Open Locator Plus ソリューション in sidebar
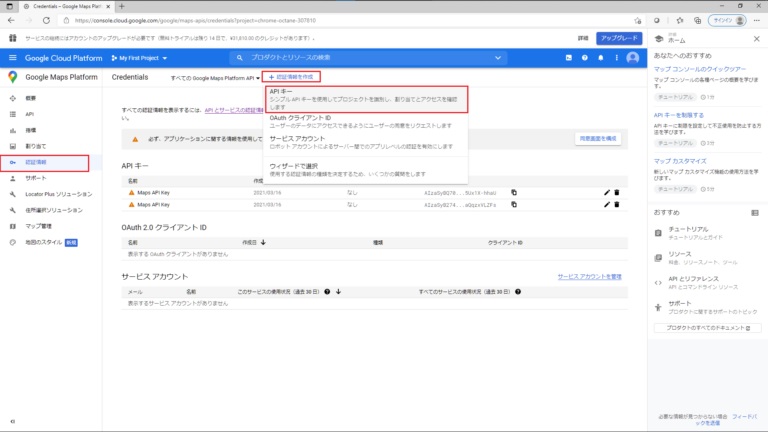The image size is (768, 432). pos(51,194)
